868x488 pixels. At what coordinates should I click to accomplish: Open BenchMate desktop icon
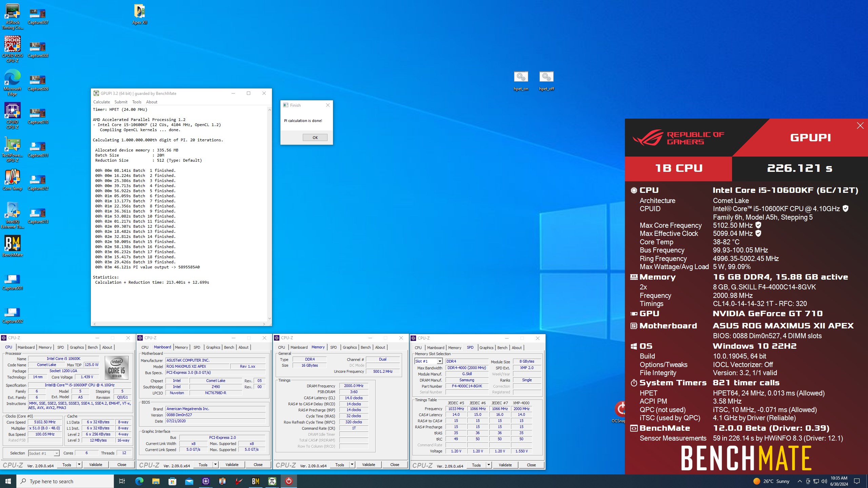tap(13, 246)
